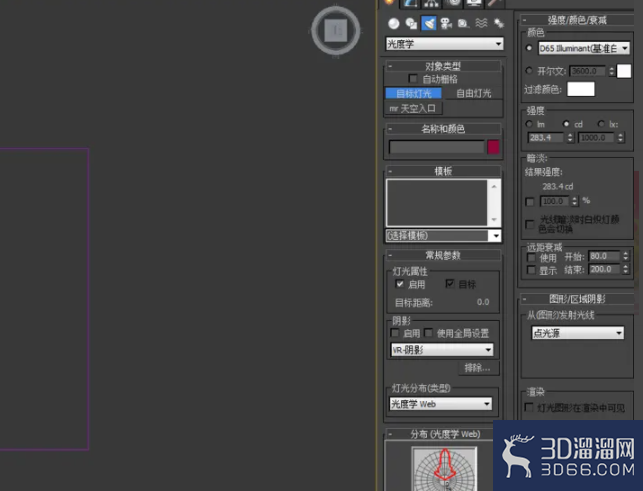643x491 pixels.
Task: Select the D65 Illuminant color radio button
Action: pyautogui.click(x=529, y=48)
